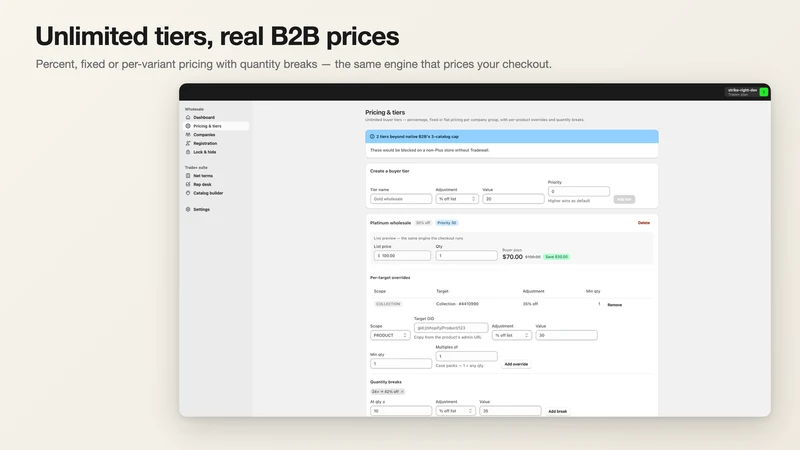Remove the 24+ 42% off quantity break chip

pos(402,392)
